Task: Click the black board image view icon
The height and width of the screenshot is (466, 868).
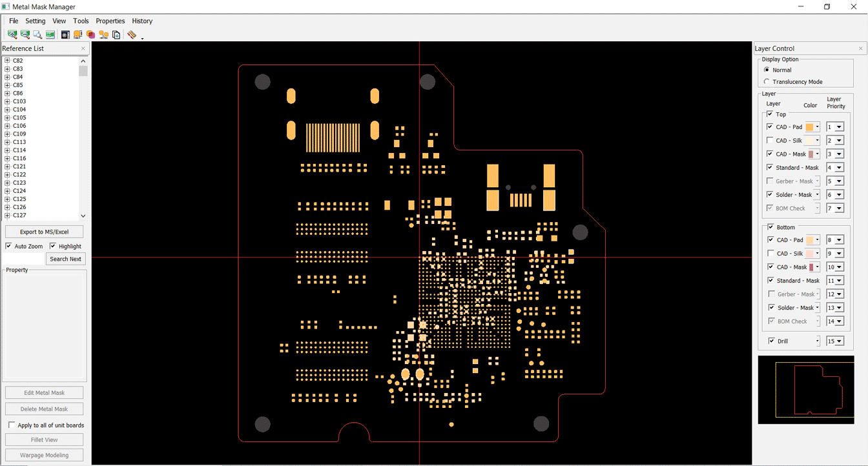Action: [x=66, y=34]
